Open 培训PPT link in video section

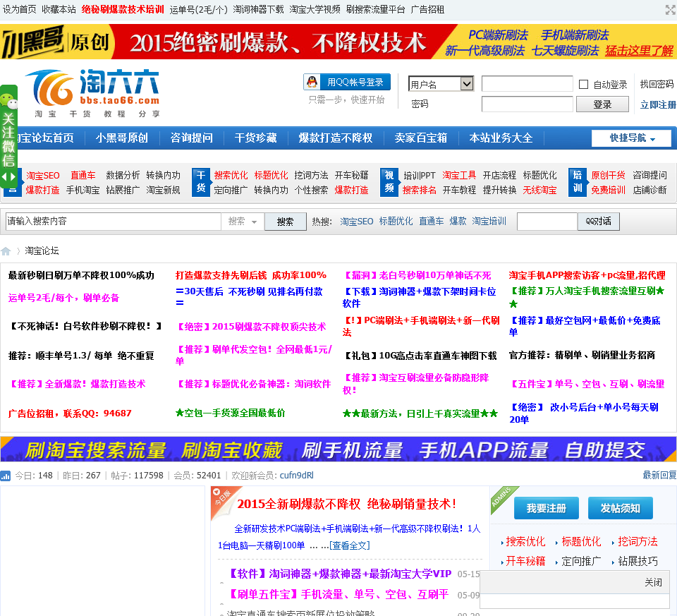pyautogui.click(x=419, y=176)
